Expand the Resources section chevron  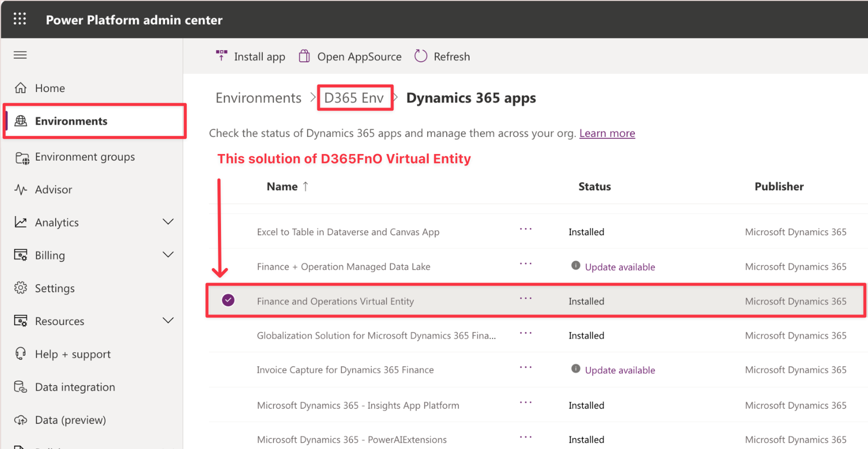[168, 321]
